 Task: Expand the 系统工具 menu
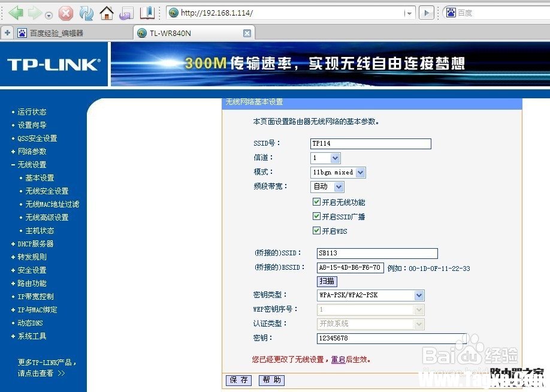32,336
